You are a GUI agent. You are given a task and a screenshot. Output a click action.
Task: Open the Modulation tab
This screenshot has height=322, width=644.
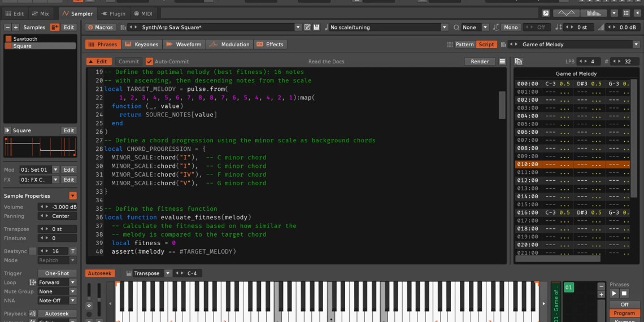coord(229,44)
